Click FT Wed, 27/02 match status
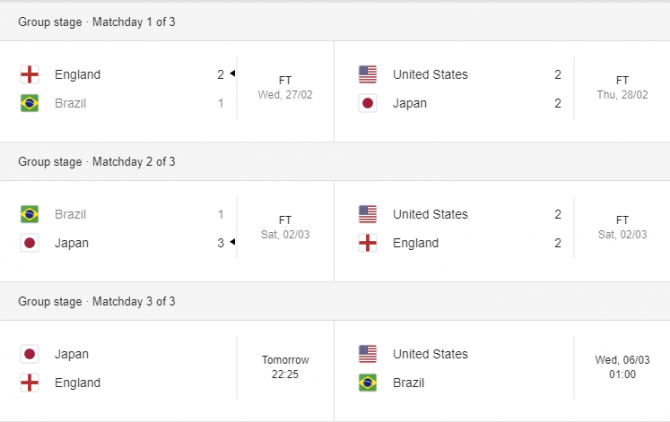Screen dimensions: 670x422 click(x=285, y=87)
